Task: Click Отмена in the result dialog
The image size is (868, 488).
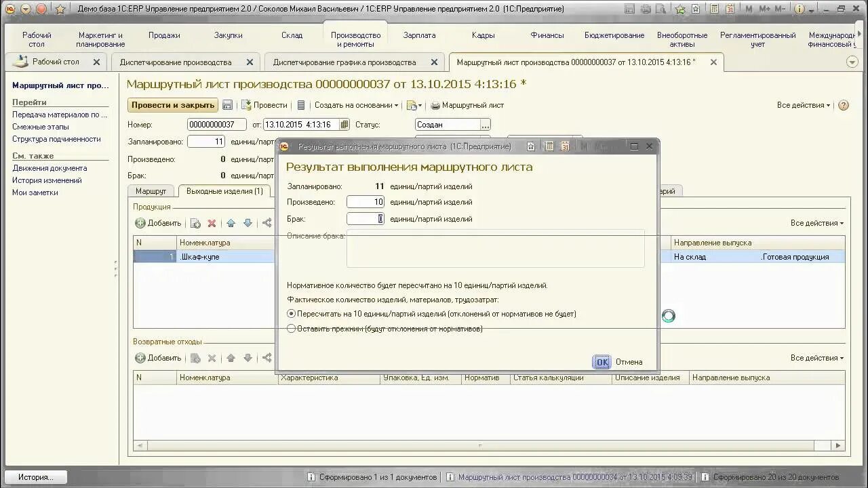Action: tap(629, 362)
